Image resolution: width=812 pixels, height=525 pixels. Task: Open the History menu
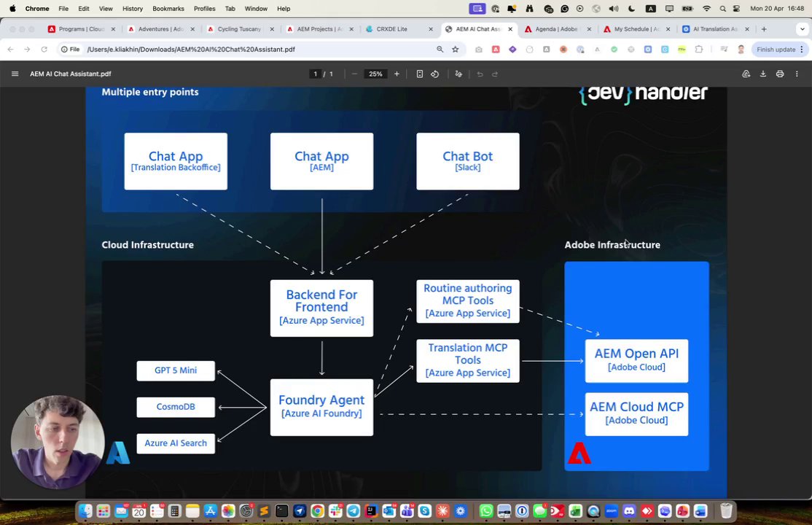[x=133, y=8]
